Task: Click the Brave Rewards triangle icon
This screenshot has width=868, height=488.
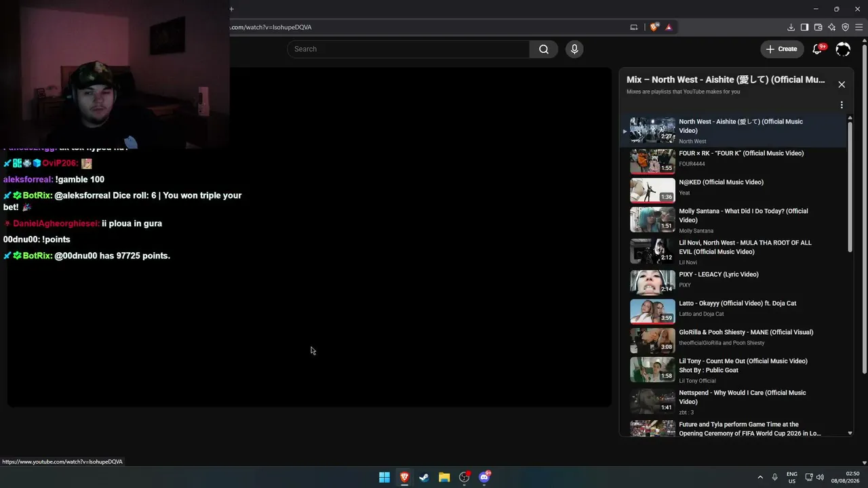Action: pyautogui.click(x=669, y=27)
